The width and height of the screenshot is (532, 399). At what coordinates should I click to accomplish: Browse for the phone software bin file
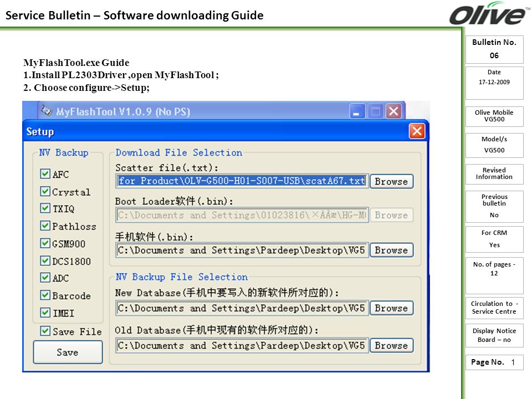click(392, 250)
